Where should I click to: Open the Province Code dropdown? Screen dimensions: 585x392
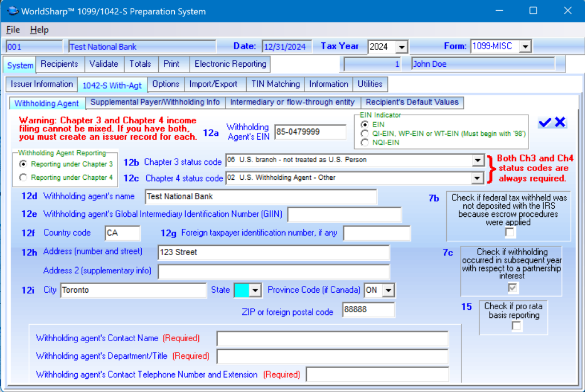tap(388, 290)
